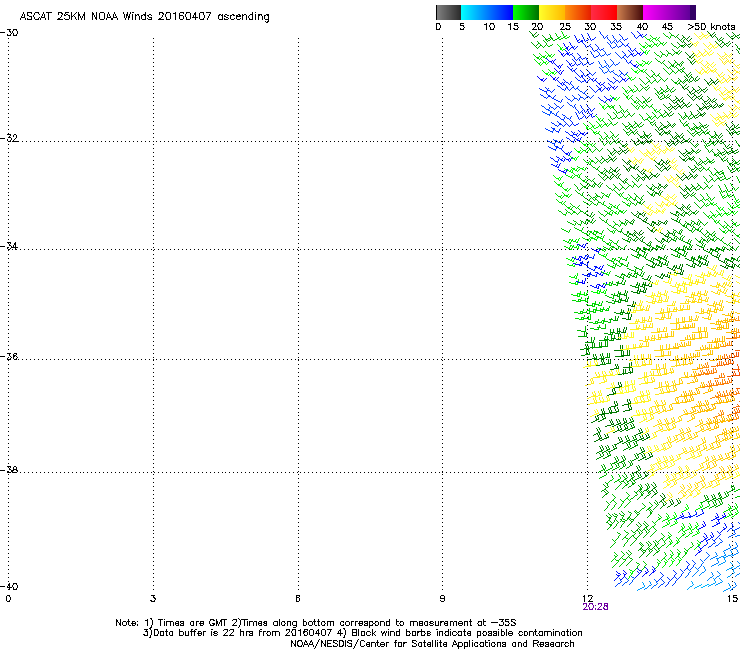The image size is (740, 650).
Task: Click the cyan-blue 5-15 knots color segment
Action: pyautogui.click(x=487, y=12)
